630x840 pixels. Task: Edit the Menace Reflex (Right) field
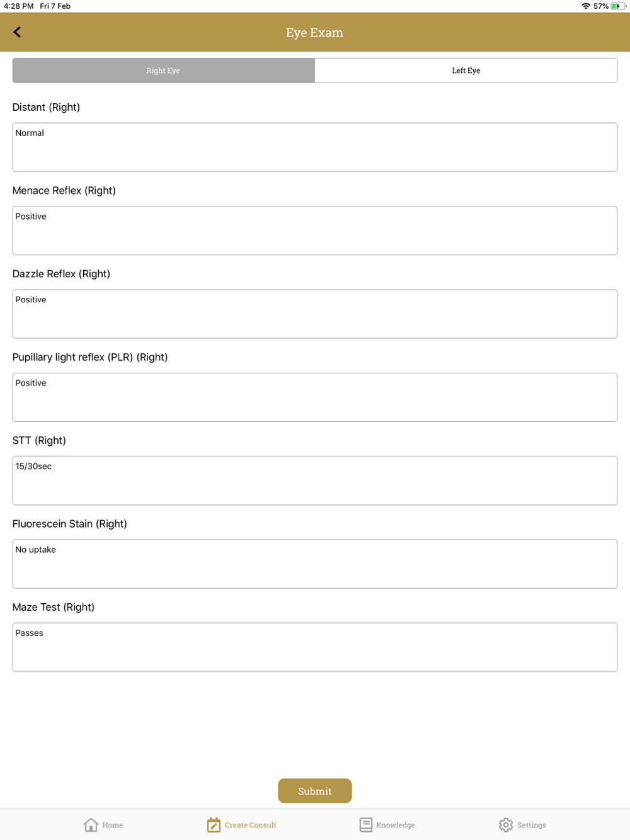(315, 230)
